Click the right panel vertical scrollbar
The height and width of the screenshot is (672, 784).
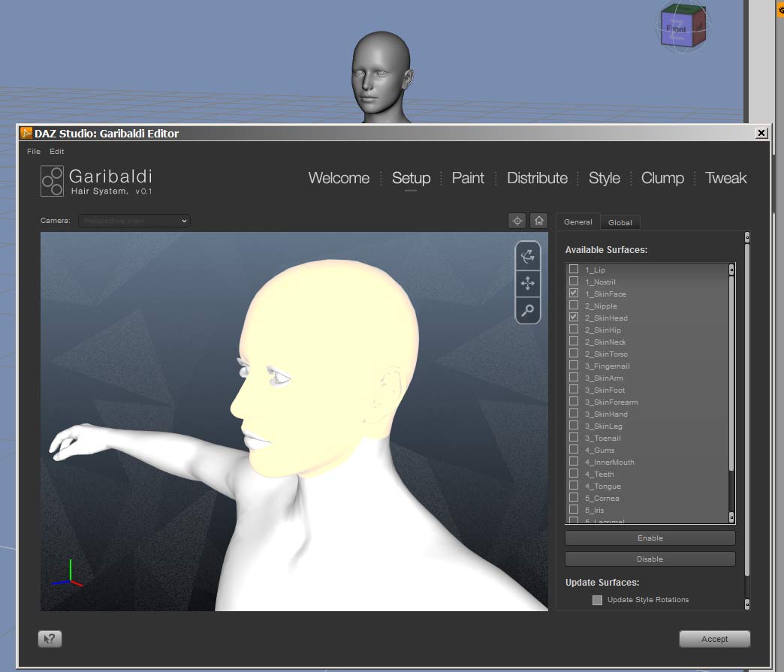pos(747,410)
